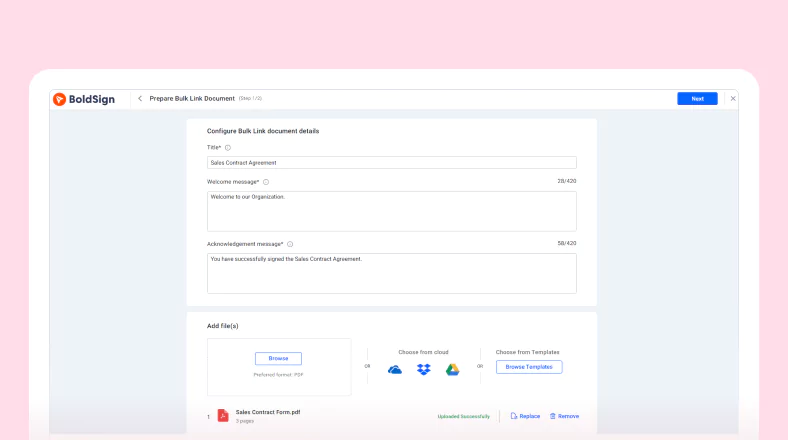The image size is (788, 440).
Task: Show info tooltip next to Acknowledgement message
Action: point(290,244)
